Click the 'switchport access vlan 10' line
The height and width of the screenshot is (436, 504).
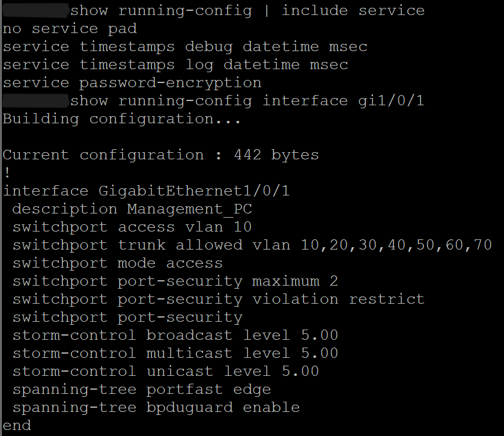tap(132, 227)
